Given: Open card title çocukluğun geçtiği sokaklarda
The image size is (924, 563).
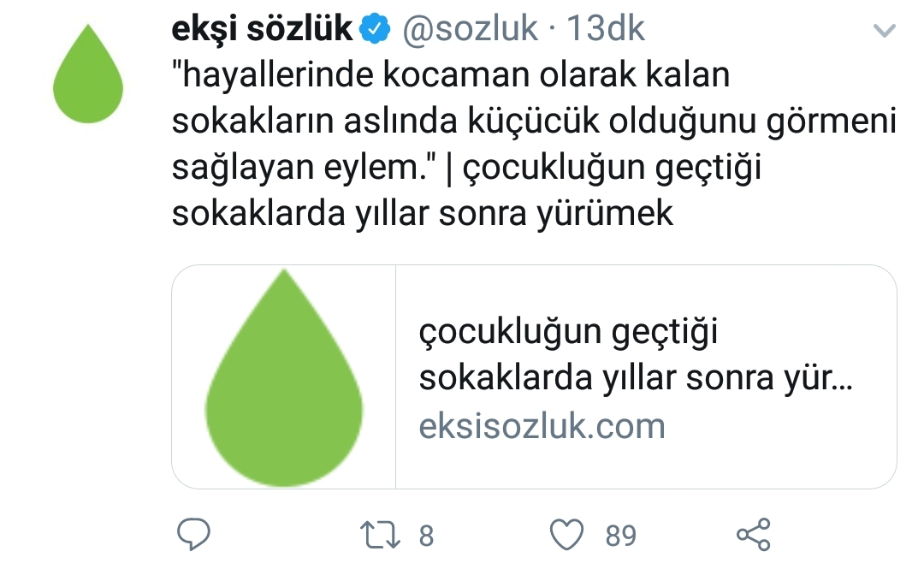Looking at the screenshot, I should tap(635, 354).
